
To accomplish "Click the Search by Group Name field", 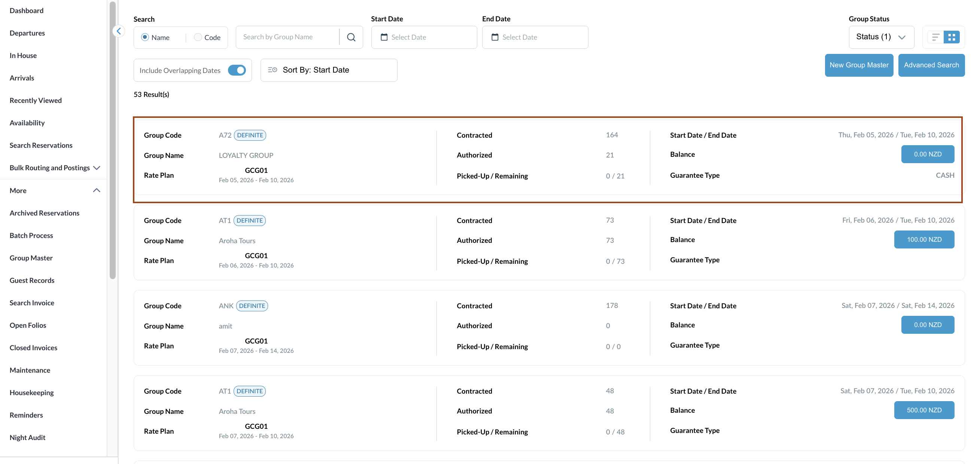I will coord(287,37).
